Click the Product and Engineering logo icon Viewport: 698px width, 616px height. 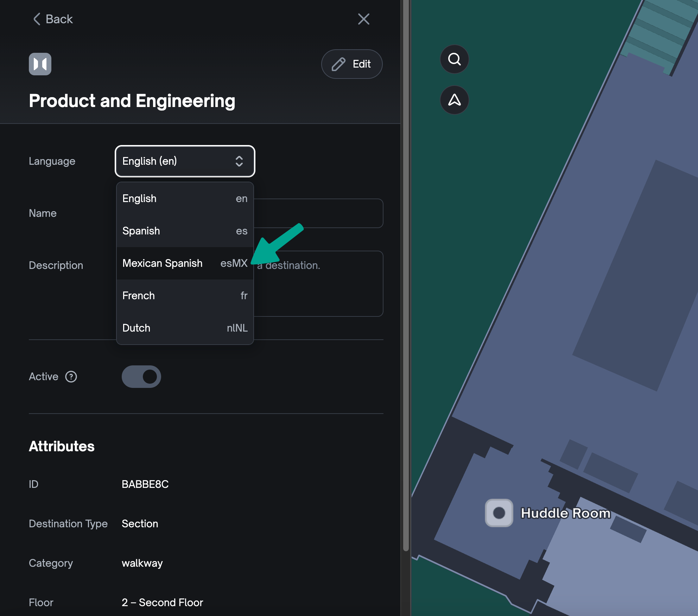pos(40,64)
